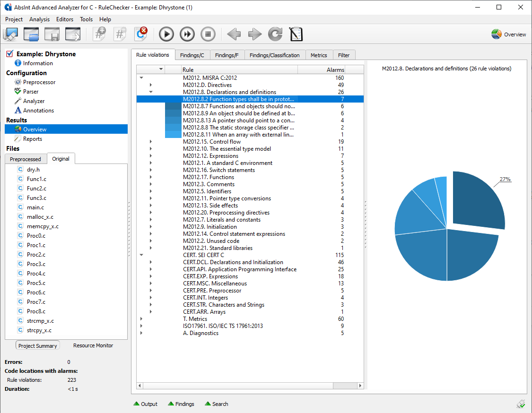Image resolution: width=532 pixels, height=413 pixels.
Task: Start the analysis with the play button
Action: [x=166, y=34]
